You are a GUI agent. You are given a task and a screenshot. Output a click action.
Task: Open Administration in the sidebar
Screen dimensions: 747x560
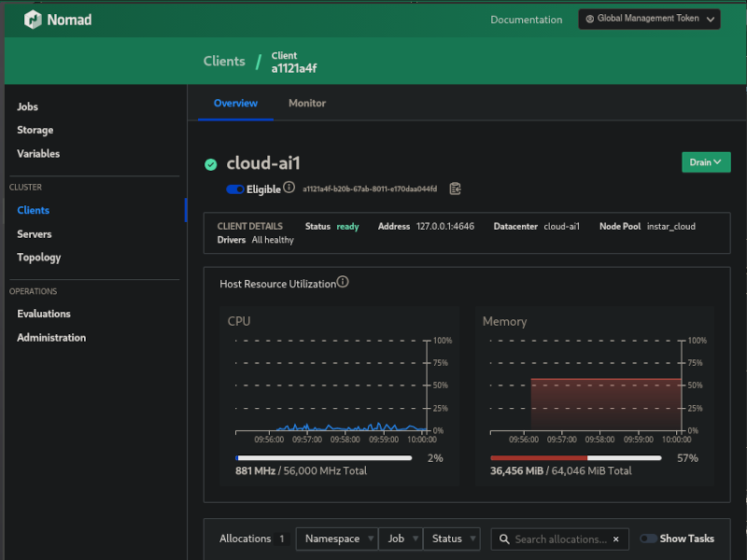coord(51,338)
